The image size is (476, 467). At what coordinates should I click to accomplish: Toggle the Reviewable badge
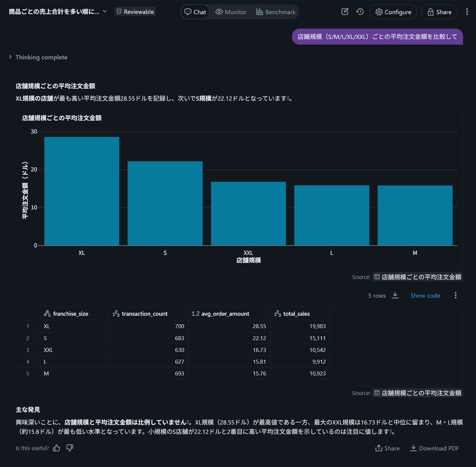135,12
